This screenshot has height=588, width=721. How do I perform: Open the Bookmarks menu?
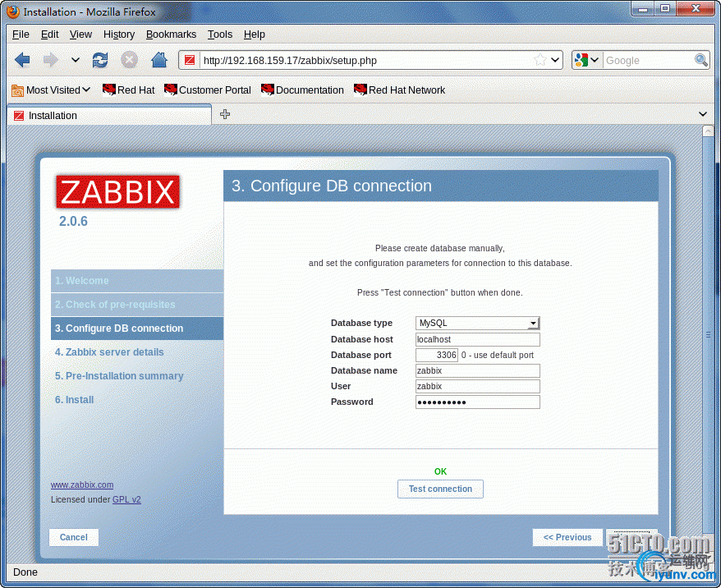tap(171, 34)
